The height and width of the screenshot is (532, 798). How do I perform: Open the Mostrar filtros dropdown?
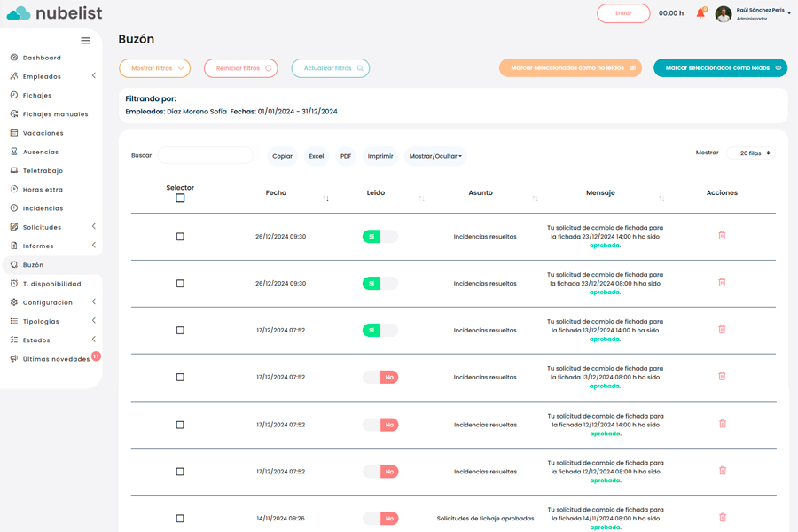(x=155, y=68)
